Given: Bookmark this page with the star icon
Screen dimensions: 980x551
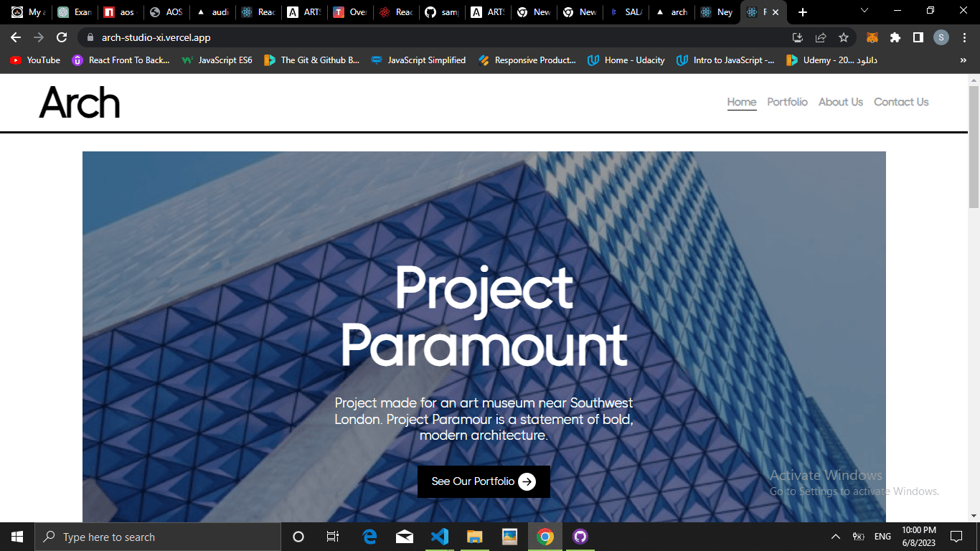Looking at the screenshot, I should (844, 37).
